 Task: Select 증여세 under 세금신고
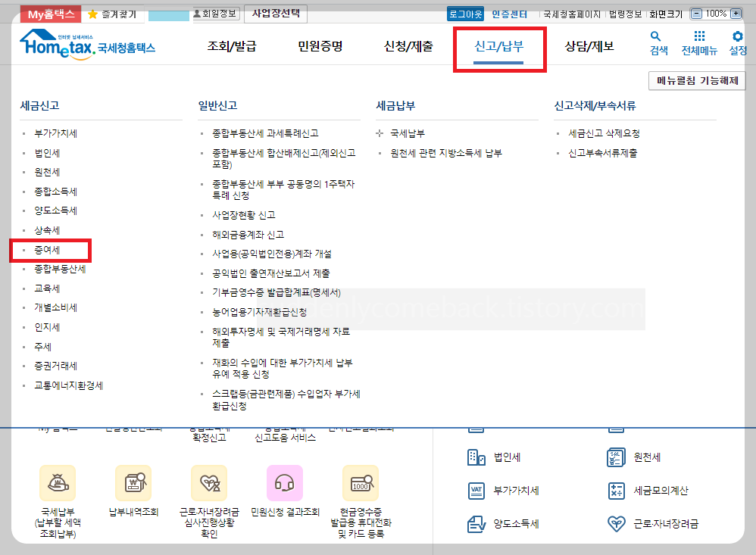pos(52,250)
